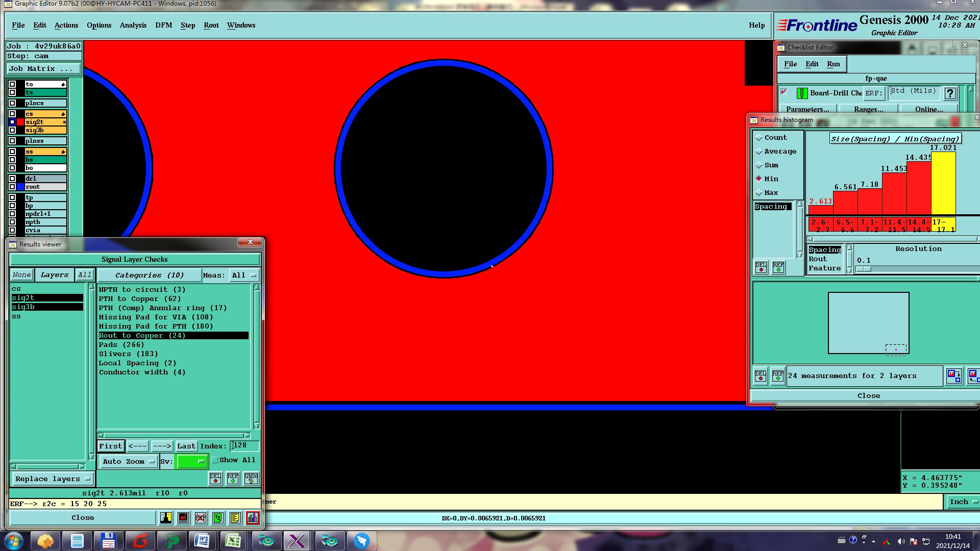Open Excel from the Windows taskbar
980x551 pixels.
[233, 541]
